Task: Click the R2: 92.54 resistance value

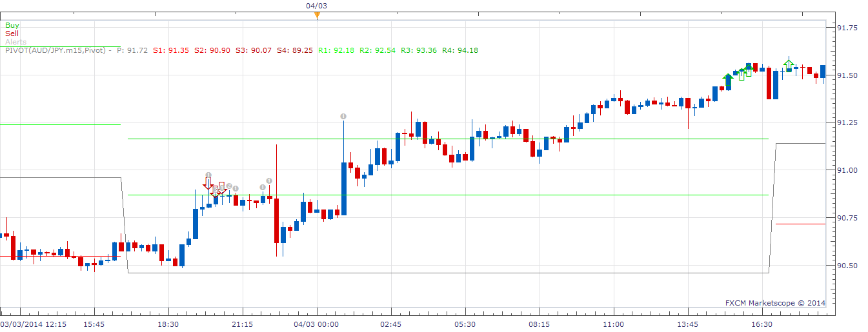Action: tap(378, 50)
